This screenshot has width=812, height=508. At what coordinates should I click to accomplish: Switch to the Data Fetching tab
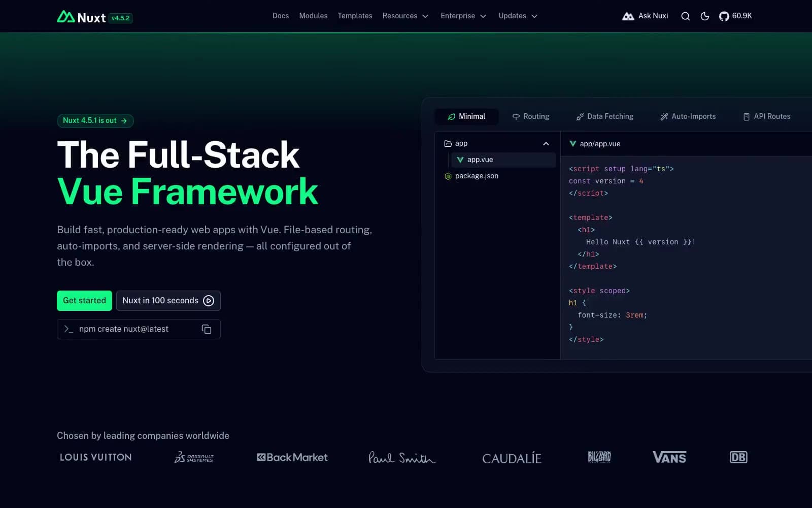click(605, 116)
